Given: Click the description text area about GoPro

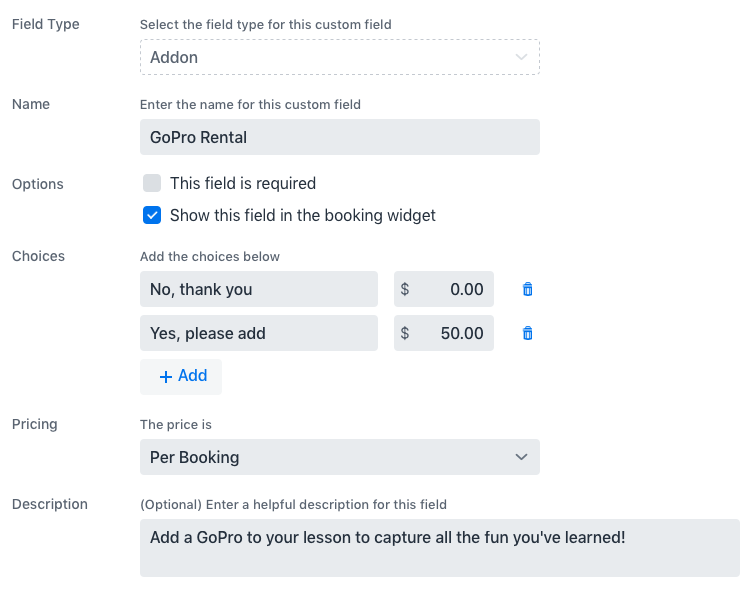Looking at the screenshot, I should coord(439,547).
